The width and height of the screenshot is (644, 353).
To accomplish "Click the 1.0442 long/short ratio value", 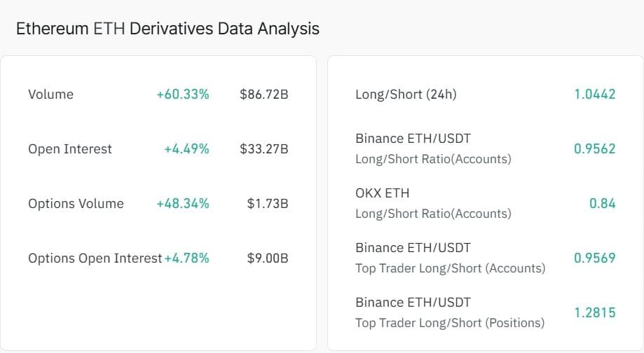I will click(594, 95).
